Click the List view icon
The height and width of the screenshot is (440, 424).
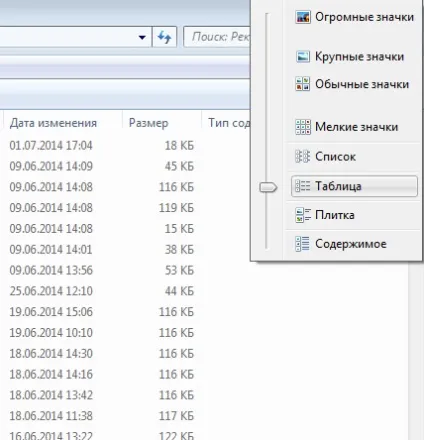click(x=303, y=156)
